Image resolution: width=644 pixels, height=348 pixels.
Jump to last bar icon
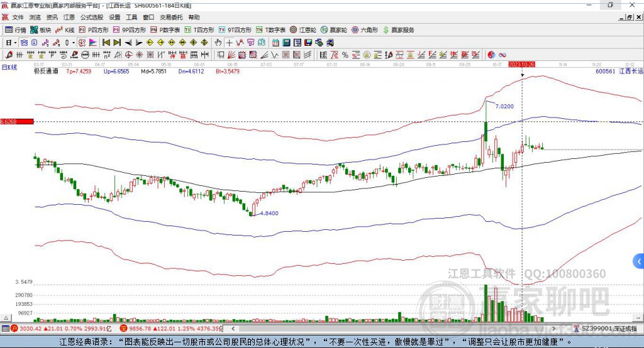coord(117,43)
